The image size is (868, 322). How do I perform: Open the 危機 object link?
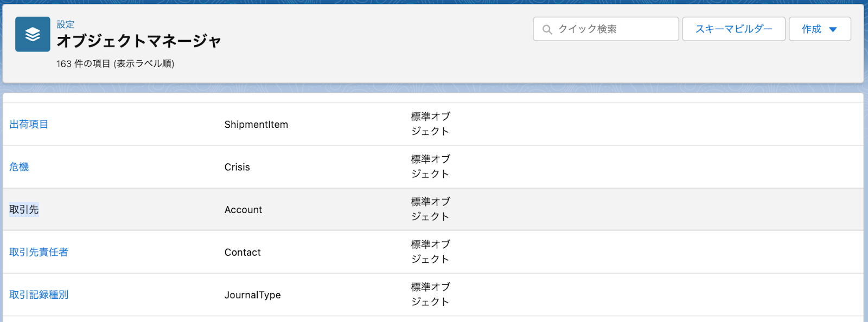point(19,167)
